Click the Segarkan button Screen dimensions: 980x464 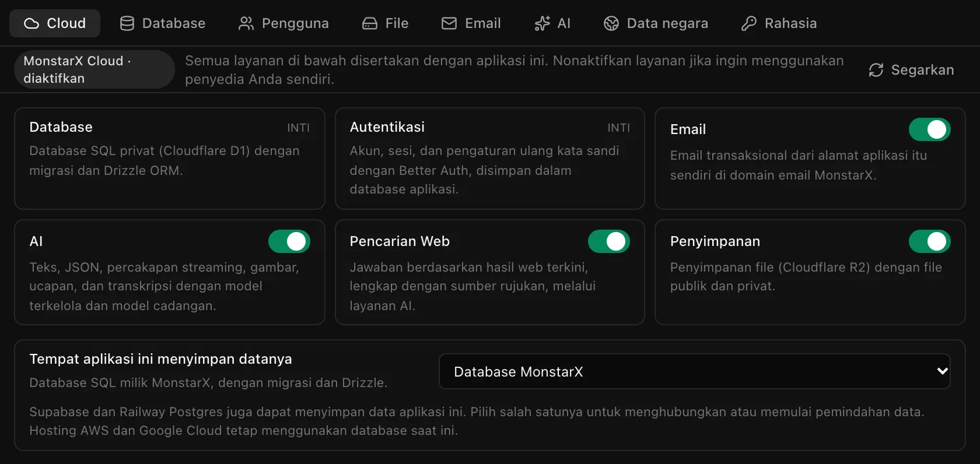point(911,70)
